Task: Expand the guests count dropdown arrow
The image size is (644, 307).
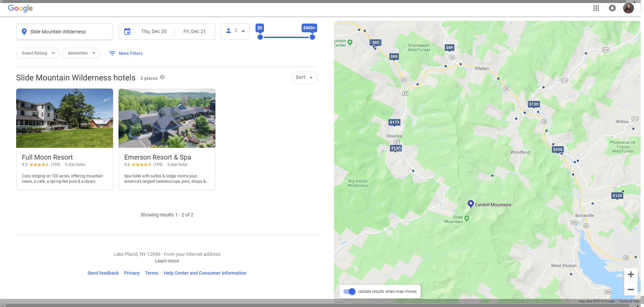Action: click(243, 31)
